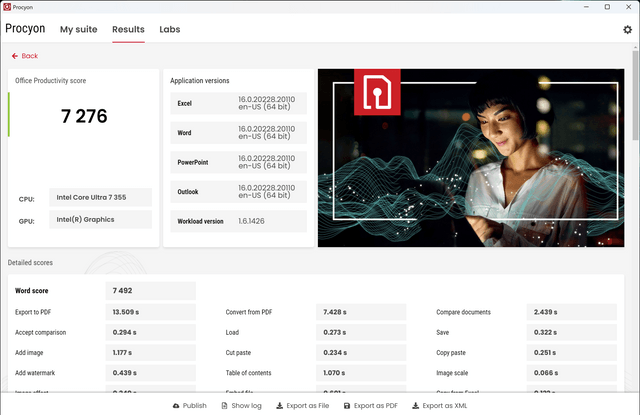Click the Excel version row
640x415 pixels.
(x=238, y=103)
